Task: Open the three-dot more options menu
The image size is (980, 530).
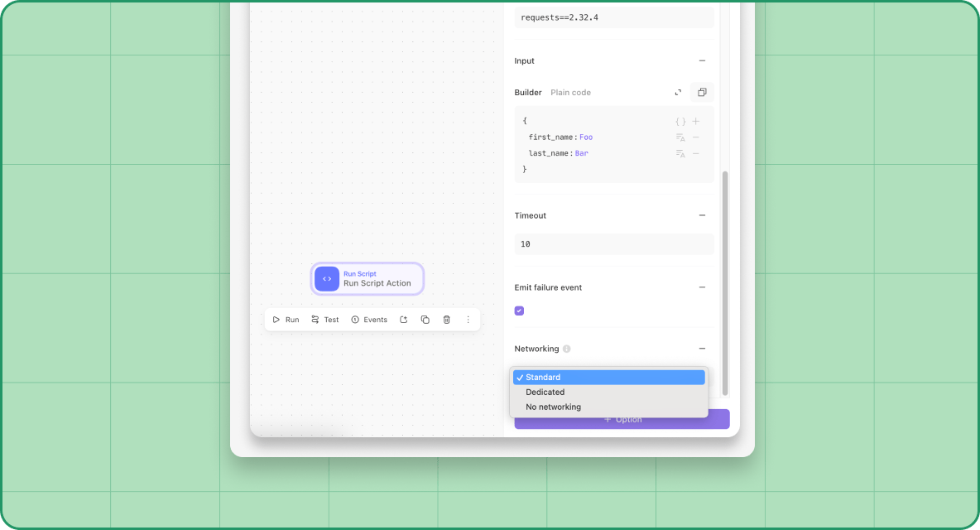Action: click(x=468, y=320)
